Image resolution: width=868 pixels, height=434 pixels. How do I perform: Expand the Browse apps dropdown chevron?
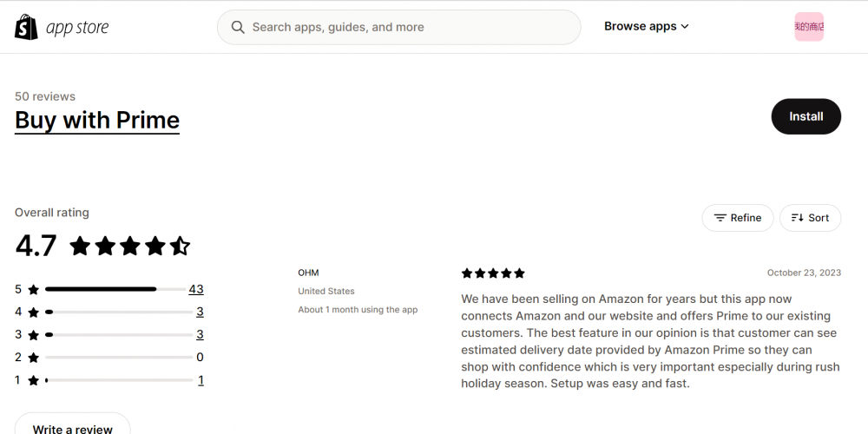685,27
